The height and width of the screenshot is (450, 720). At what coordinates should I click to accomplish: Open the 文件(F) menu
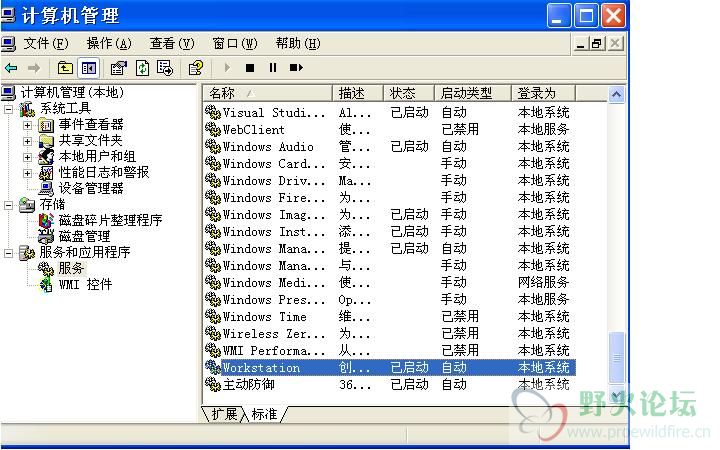click(x=46, y=44)
